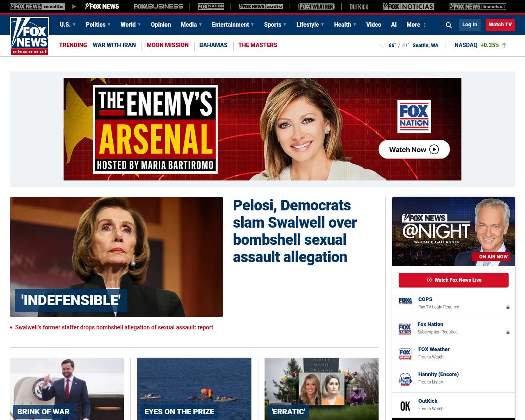Go to the Video section
Viewport: 525px width, 420px height.
pyautogui.click(x=374, y=25)
